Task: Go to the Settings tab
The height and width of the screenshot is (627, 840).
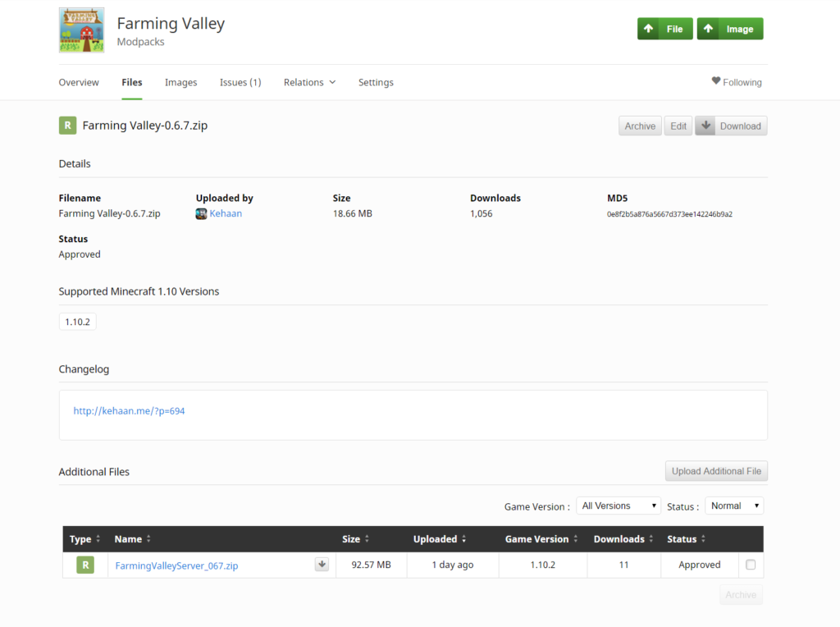Action: 376,82
